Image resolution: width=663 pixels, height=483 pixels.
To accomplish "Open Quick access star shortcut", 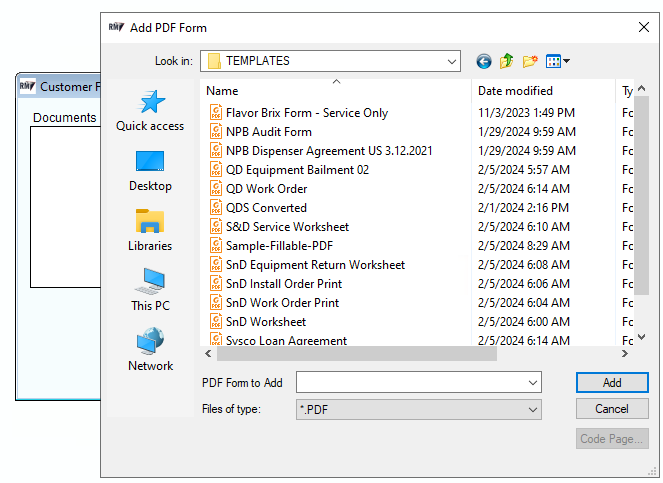I will pyautogui.click(x=150, y=111).
